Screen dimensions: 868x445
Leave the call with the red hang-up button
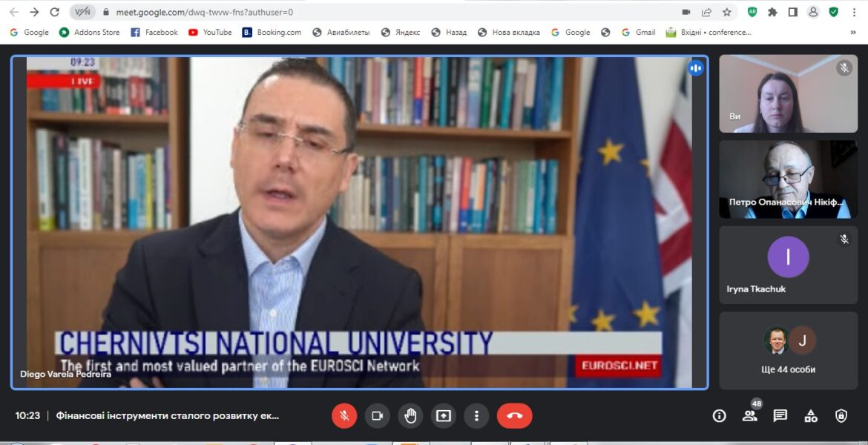pos(515,415)
